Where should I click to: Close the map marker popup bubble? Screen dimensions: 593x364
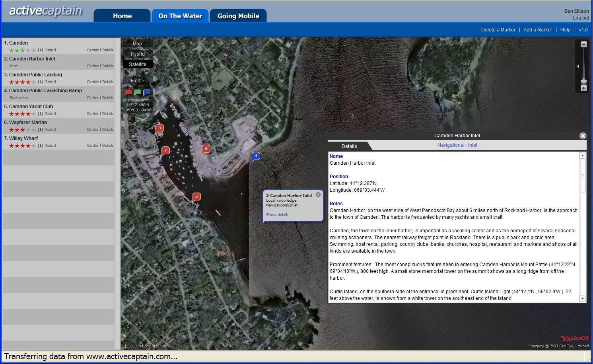(x=318, y=195)
